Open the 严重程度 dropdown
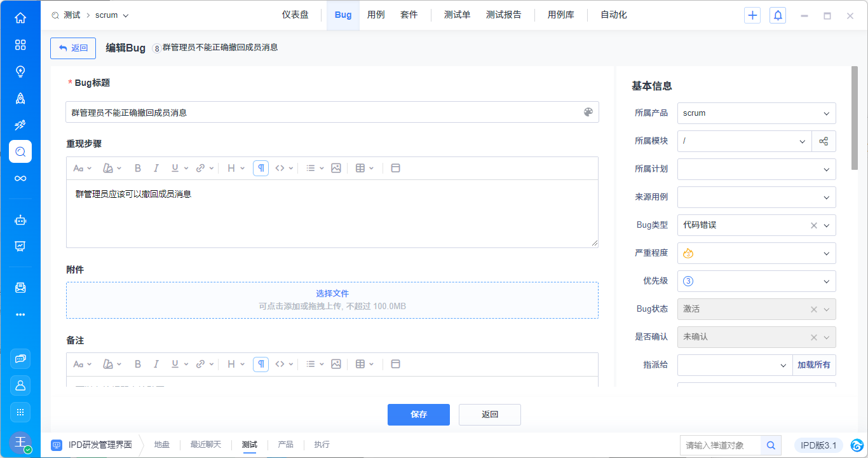The width and height of the screenshot is (868, 458). tap(756, 253)
